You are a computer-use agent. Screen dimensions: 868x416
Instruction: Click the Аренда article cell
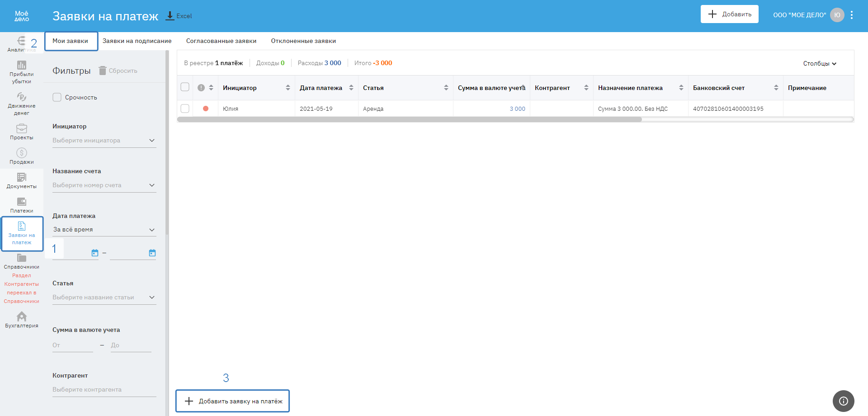pos(406,109)
